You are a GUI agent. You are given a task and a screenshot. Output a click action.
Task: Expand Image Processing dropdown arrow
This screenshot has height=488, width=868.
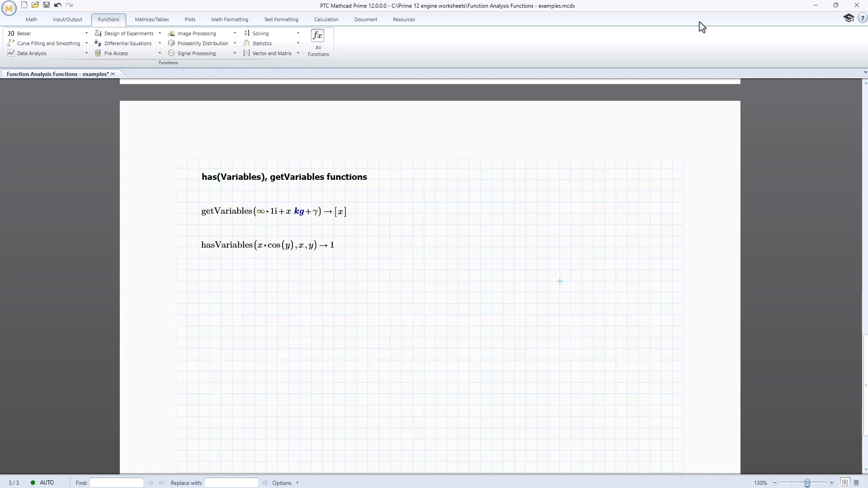(235, 33)
